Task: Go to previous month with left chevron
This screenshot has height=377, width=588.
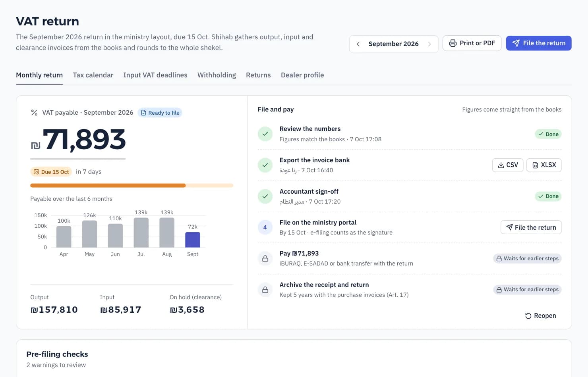Action: 358,44
